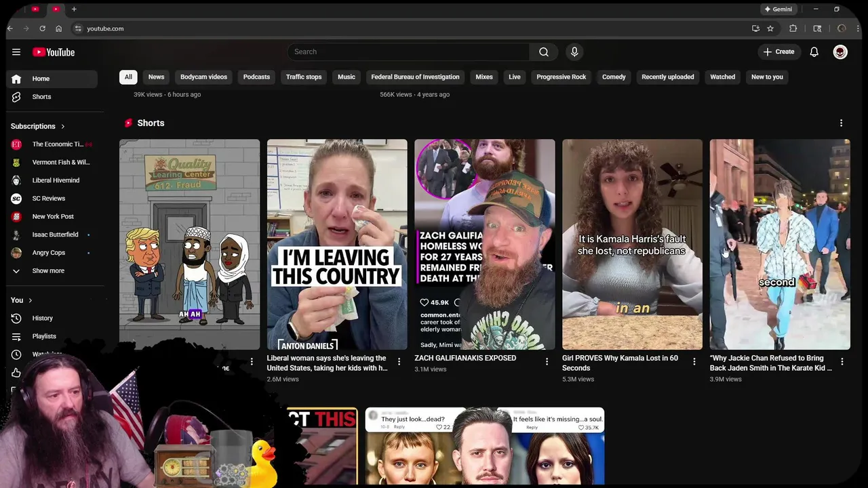The image size is (868, 488).
Task: Select the Bodycam videos chip
Action: coord(203,77)
